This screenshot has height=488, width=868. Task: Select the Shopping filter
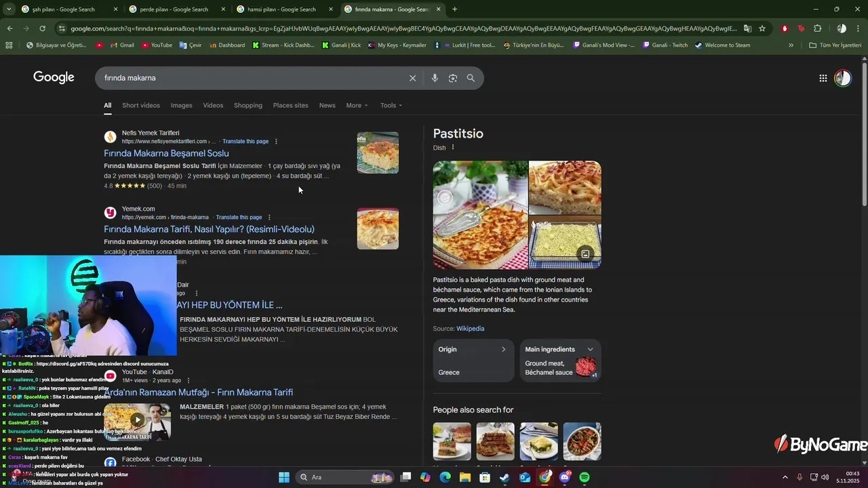coord(248,105)
